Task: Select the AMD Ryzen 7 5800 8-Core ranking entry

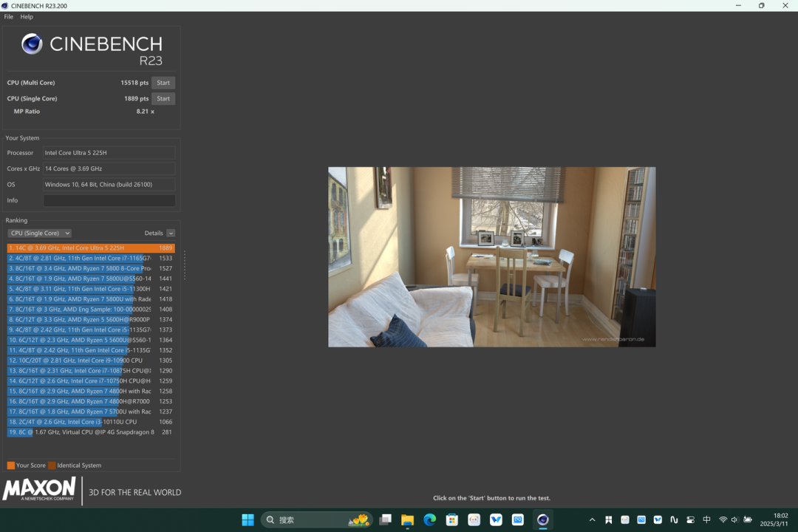Action: tap(91, 268)
